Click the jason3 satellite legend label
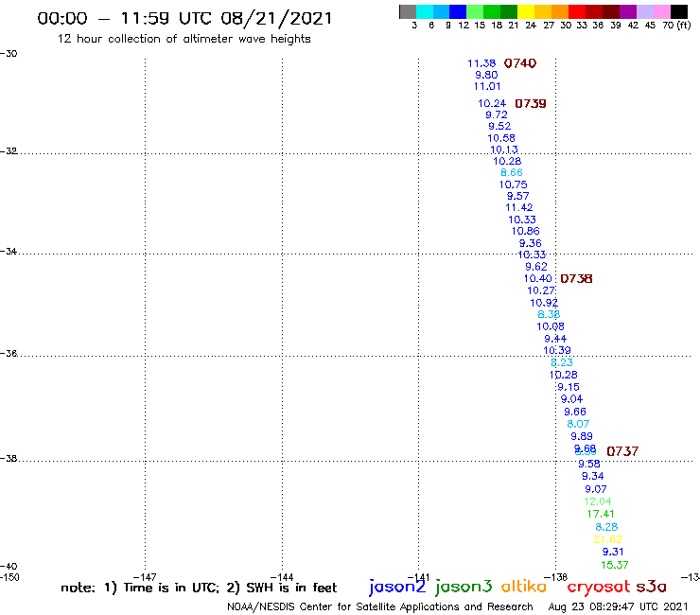 click(x=463, y=587)
